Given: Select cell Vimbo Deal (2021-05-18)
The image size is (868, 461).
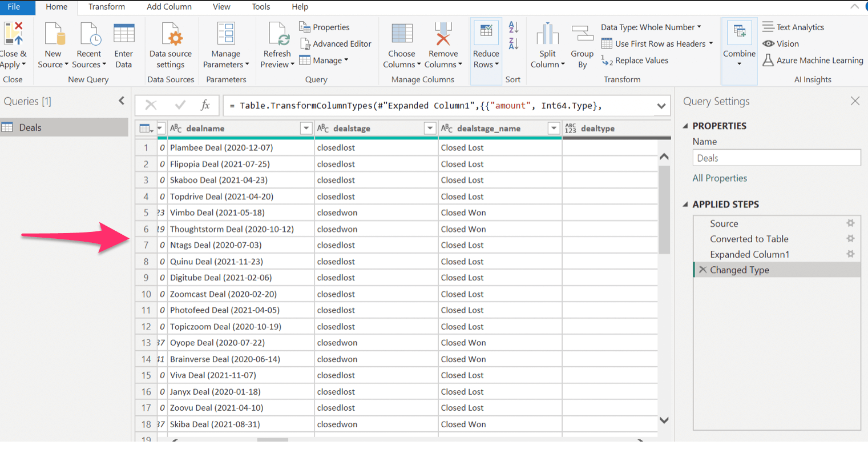Looking at the screenshot, I should 240,213.
